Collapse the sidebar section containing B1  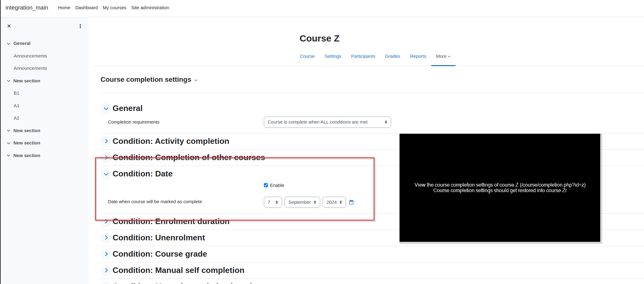pyautogui.click(x=9, y=81)
